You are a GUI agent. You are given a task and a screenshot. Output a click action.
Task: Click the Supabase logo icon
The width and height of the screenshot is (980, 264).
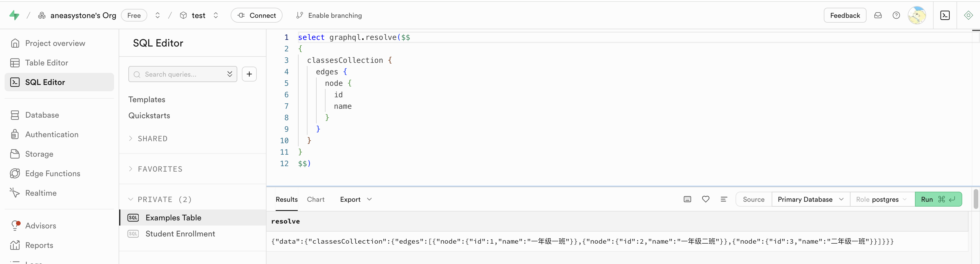pos(14,15)
